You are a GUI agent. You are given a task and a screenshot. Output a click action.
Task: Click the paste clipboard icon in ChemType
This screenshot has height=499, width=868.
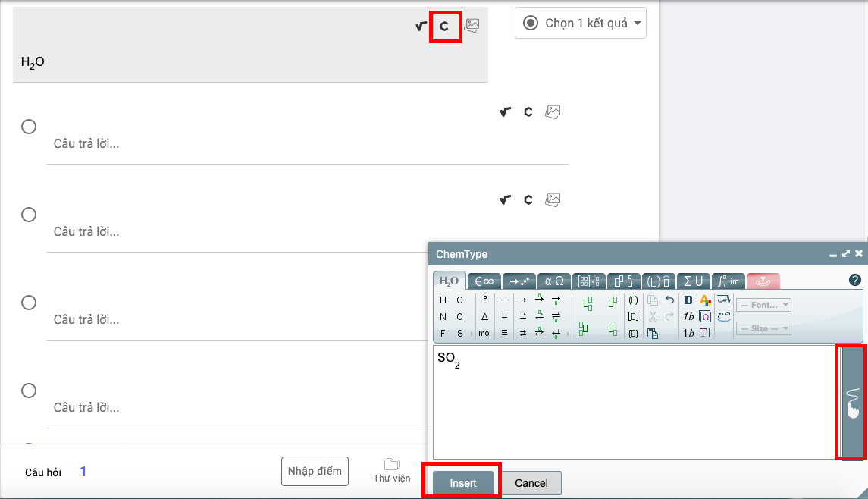point(653,333)
